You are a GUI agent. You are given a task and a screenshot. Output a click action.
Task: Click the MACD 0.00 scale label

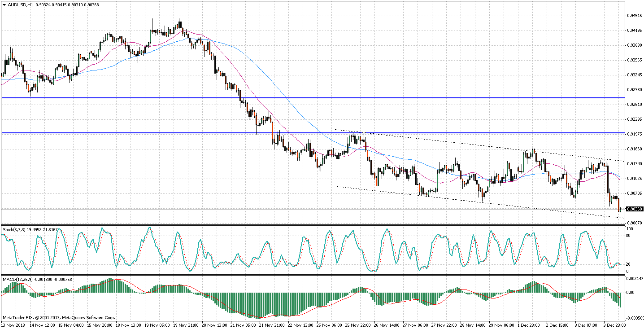(x=630, y=292)
